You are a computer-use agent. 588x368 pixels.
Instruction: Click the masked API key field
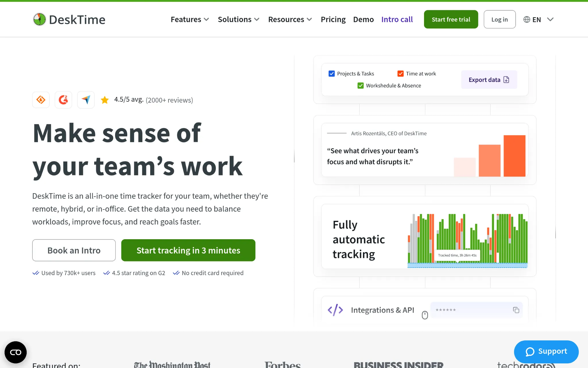[x=477, y=310]
